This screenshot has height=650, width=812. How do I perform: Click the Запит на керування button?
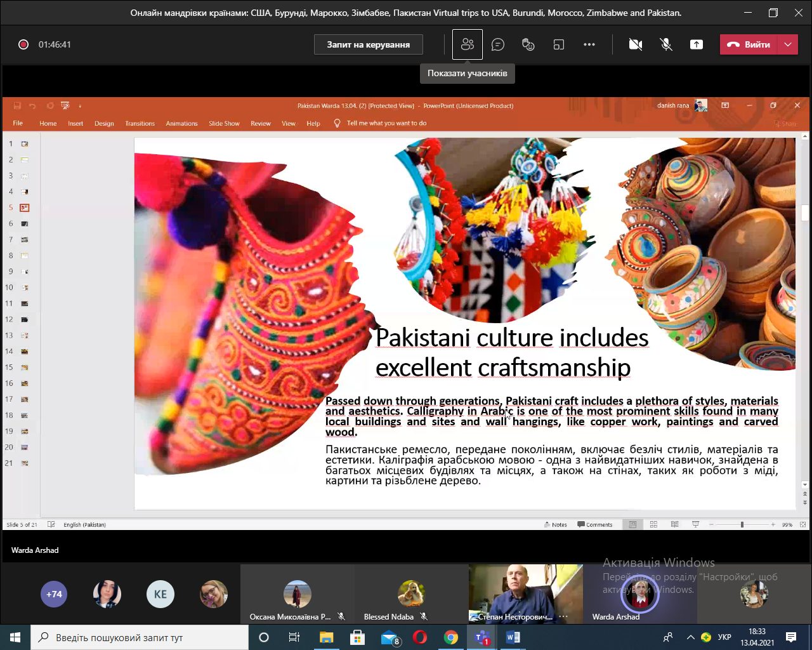pos(369,44)
